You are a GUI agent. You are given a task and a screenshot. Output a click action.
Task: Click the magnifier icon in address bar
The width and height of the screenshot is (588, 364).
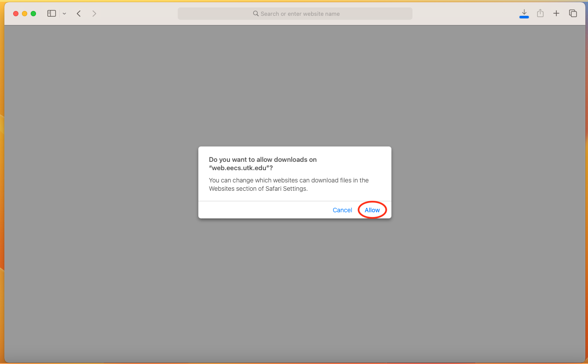tap(256, 14)
